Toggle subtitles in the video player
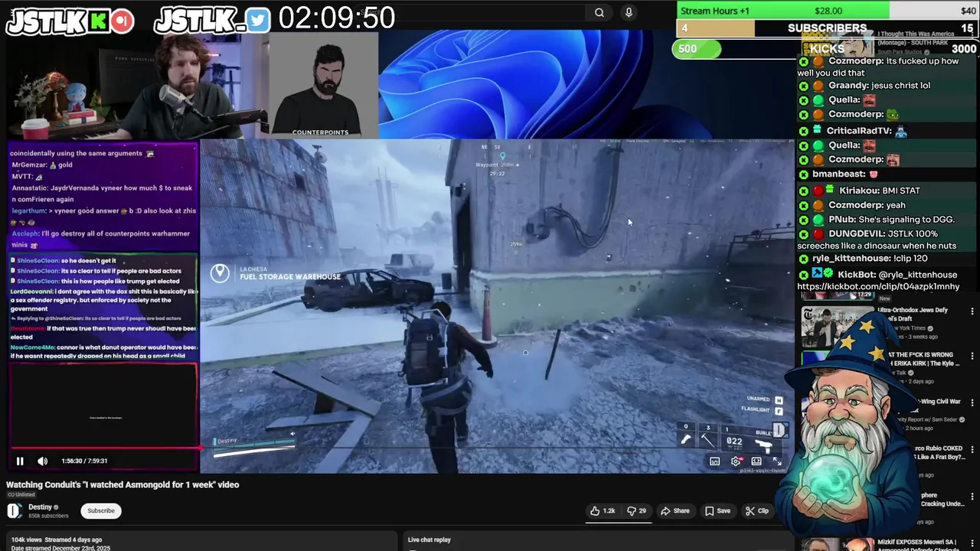The image size is (980, 551). [715, 461]
